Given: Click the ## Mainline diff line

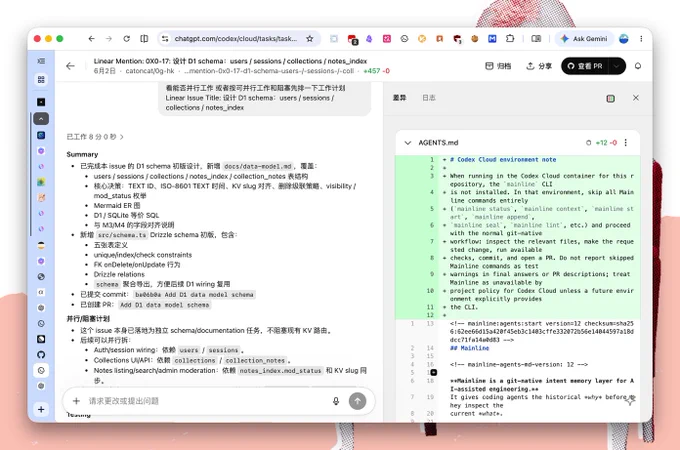Looking at the screenshot, I should 469,348.
